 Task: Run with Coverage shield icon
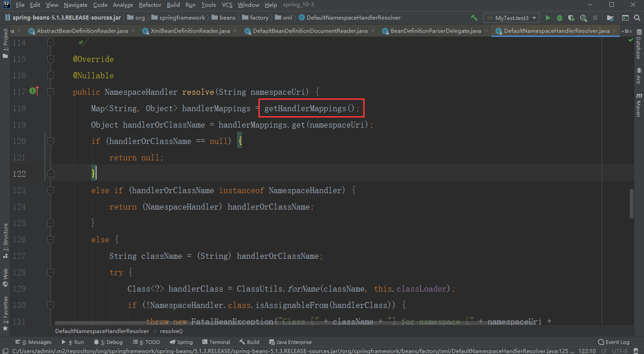pyautogui.click(x=572, y=18)
